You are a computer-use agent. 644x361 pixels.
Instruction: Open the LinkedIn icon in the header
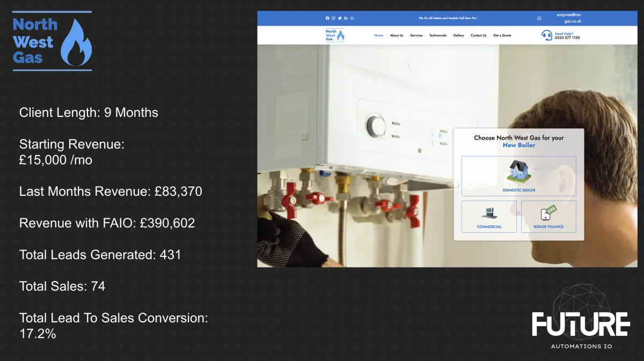pyautogui.click(x=346, y=18)
